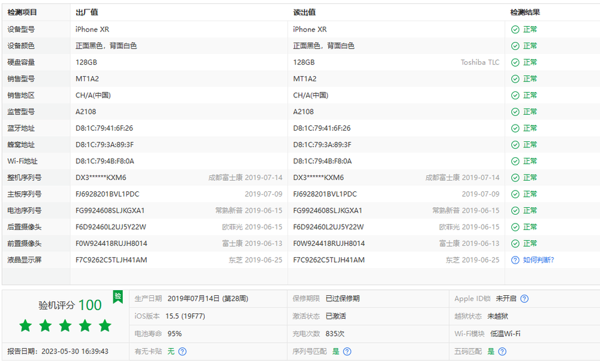The image size is (600, 364).
Task: Click 正常 result in 设备颜色 row
Action: coord(530,46)
